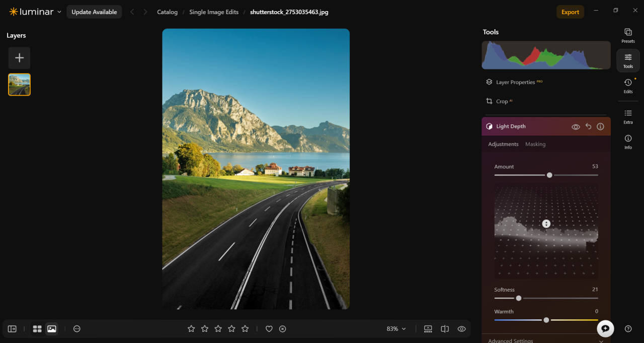Switch to the Adjustments tab
Screen dimensions: 644x343
[503, 144]
